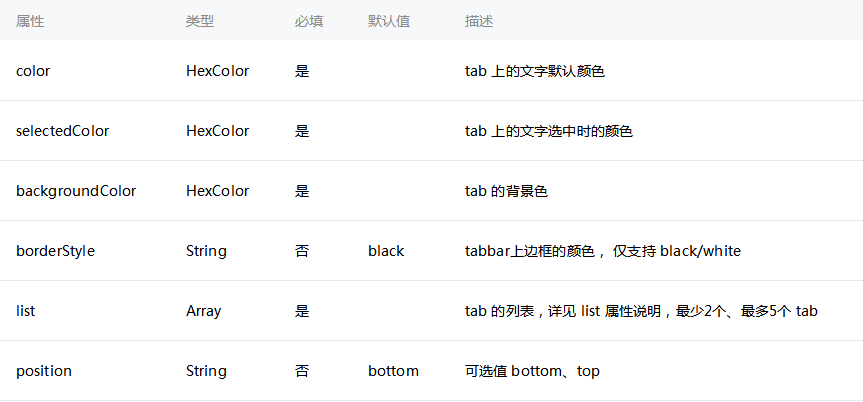
Task: Click the default value black
Action: (386, 251)
